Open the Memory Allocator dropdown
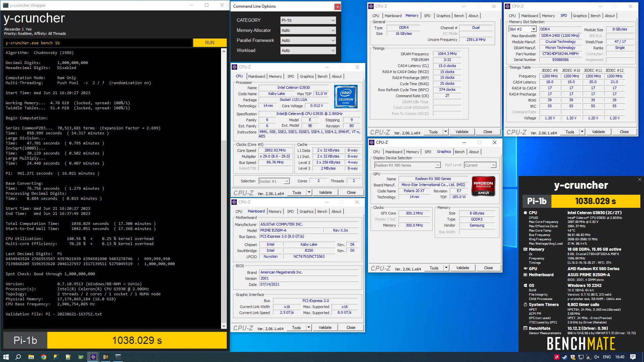Image resolution: width=644 pixels, height=362 pixels. click(x=308, y=31)
